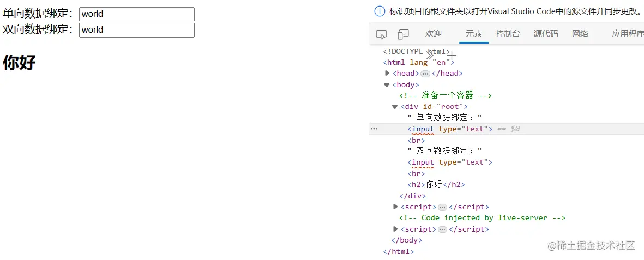Select the second input type="text" row
The width and height of the screenshot is (644, 260).
pos(450,162)
